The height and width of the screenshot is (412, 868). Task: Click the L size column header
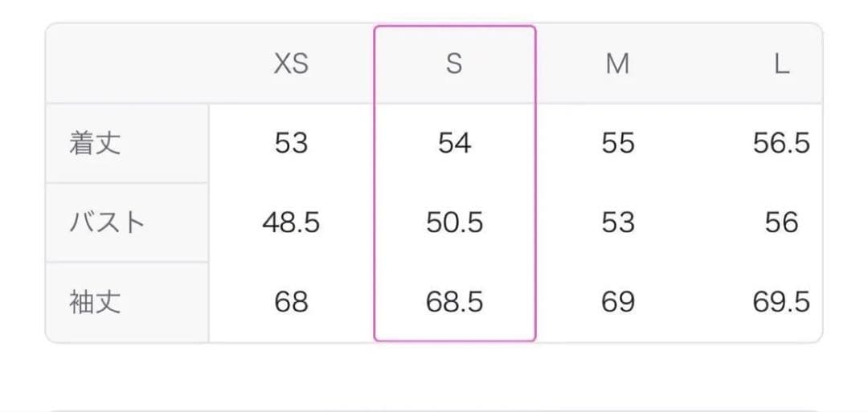tap(781, 63)
